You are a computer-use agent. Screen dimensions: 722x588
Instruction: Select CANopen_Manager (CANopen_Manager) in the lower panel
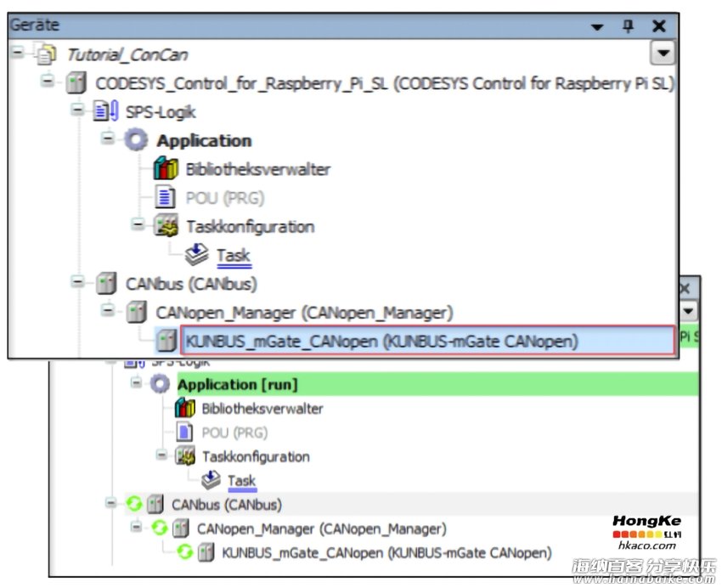[321, 529]
